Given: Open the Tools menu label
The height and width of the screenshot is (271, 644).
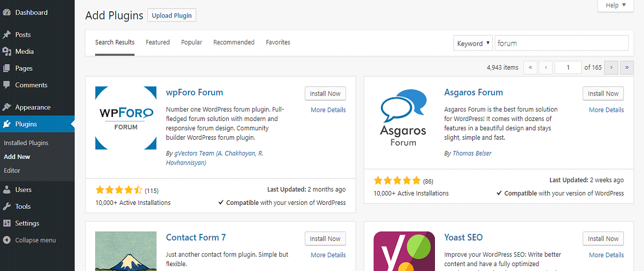Looking at the screenshot, I should pos(23,206).
